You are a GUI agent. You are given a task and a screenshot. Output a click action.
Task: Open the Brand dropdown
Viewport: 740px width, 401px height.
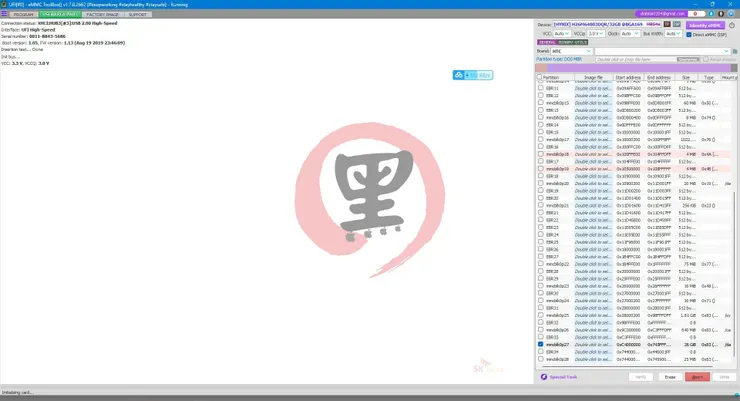[x=572, y=51]
